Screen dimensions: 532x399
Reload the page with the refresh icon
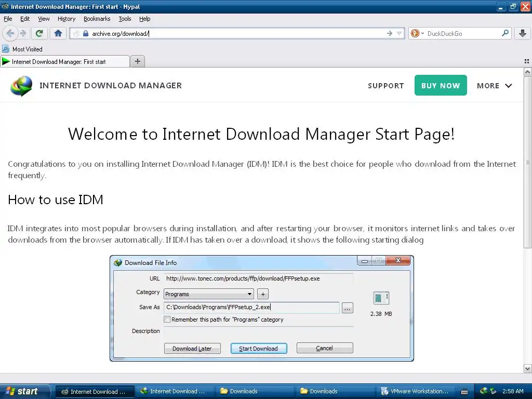39,33
